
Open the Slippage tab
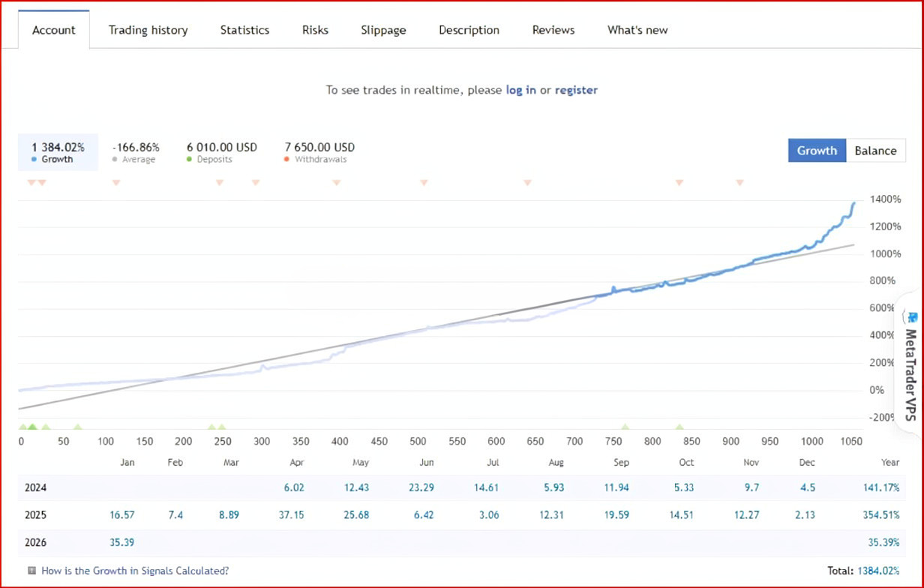tap(383, 30)
